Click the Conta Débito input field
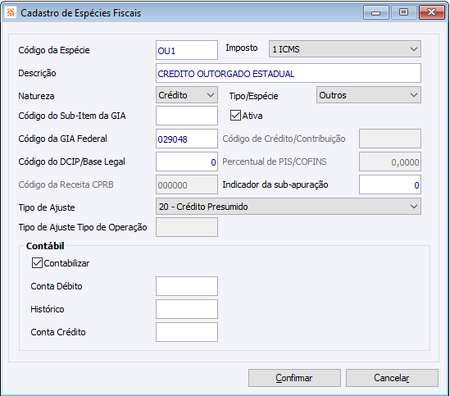 coord(187,286)
